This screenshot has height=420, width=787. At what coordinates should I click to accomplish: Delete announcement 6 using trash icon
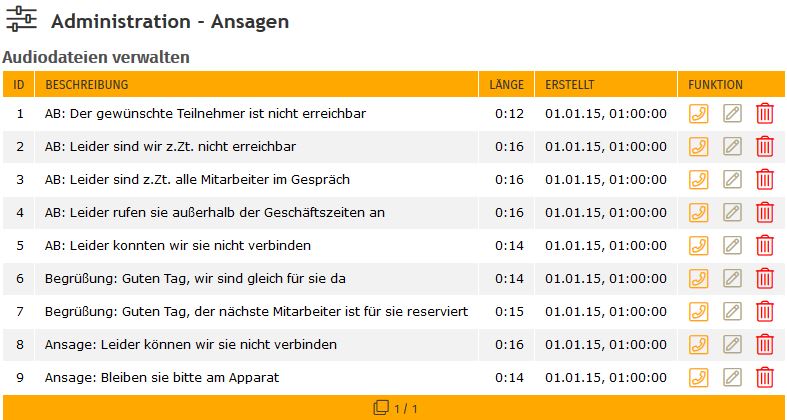click(765, 279)
